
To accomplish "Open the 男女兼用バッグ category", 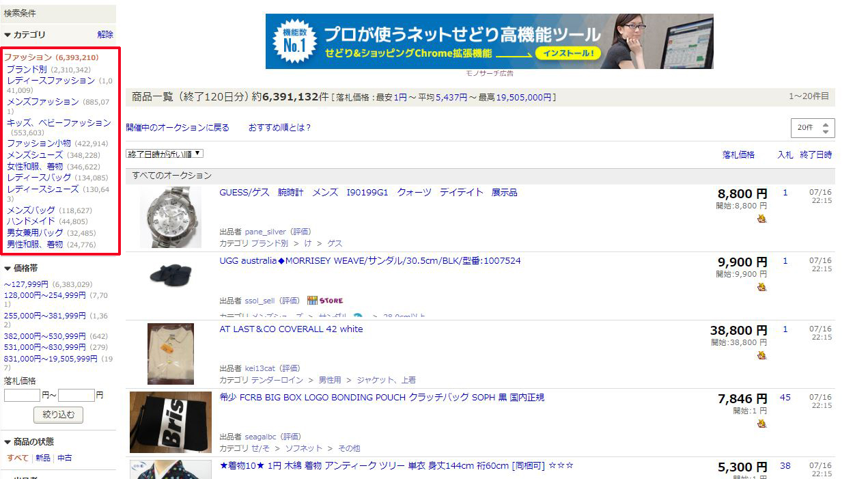I will point(35,233).
